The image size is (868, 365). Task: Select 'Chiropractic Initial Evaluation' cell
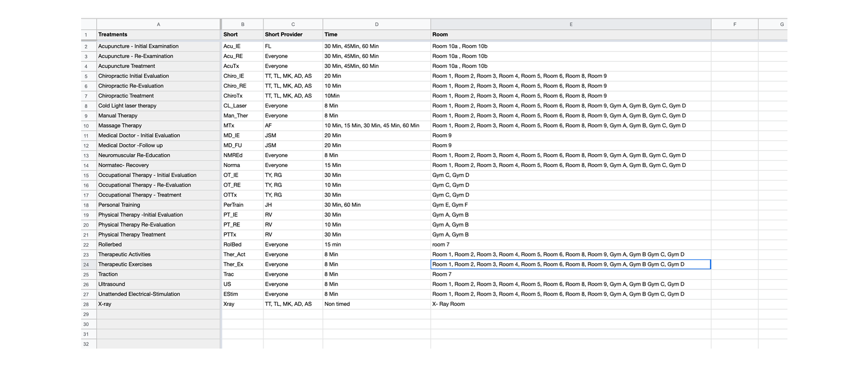(x=158, y=76)
